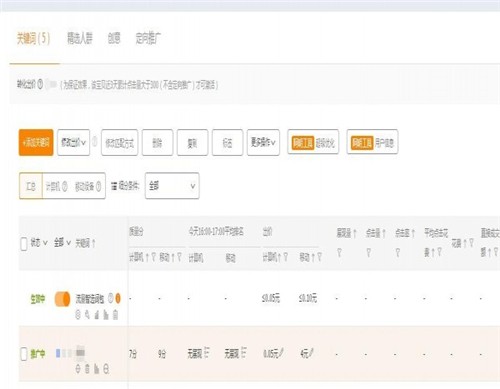Screen dimensions: 500x389
Task: Click the orange add keyword button
Action: click(x=36, y=143)
